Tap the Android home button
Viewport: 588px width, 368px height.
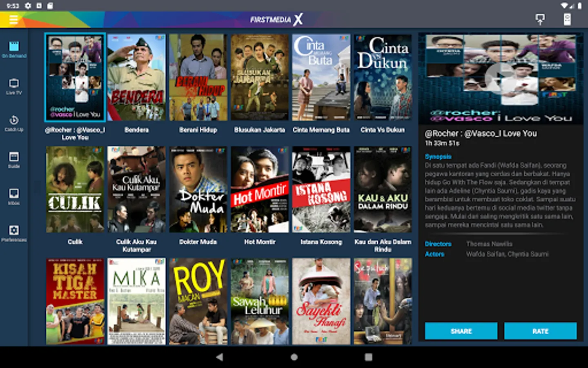coord(294,357)
